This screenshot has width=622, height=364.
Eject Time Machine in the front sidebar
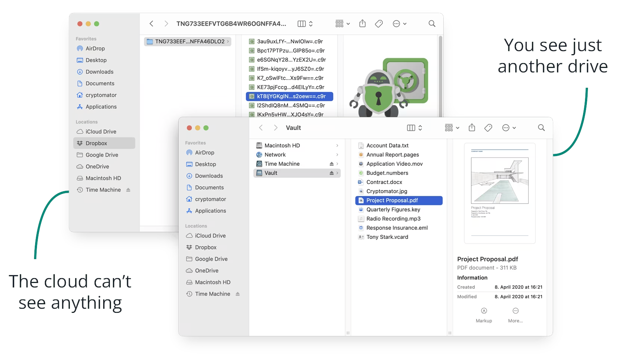[x=238, y=294]
